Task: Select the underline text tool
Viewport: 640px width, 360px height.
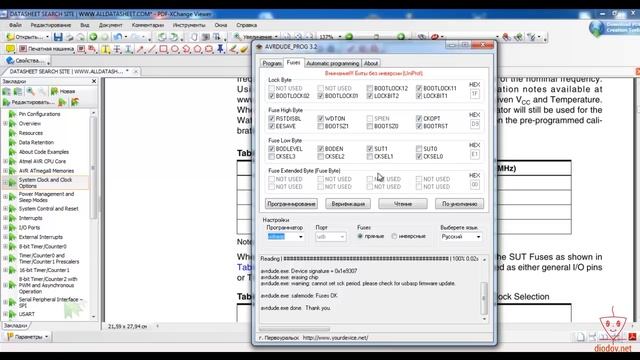Action: 129,49
